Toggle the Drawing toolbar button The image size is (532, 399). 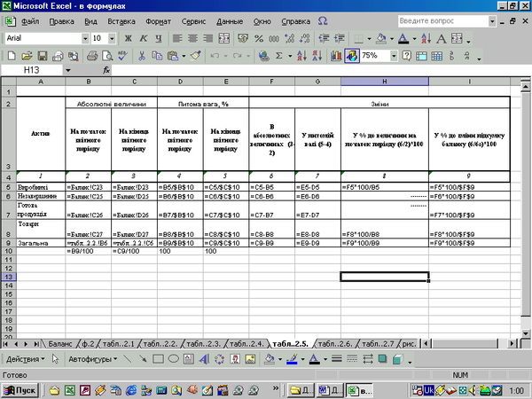(352, 56)
